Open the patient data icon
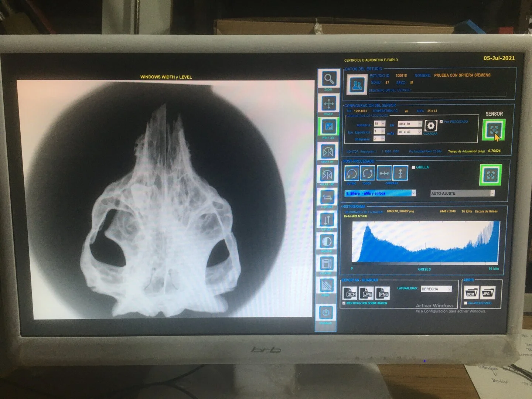Screen dimensions: 532x399 [x=356, y=85]
